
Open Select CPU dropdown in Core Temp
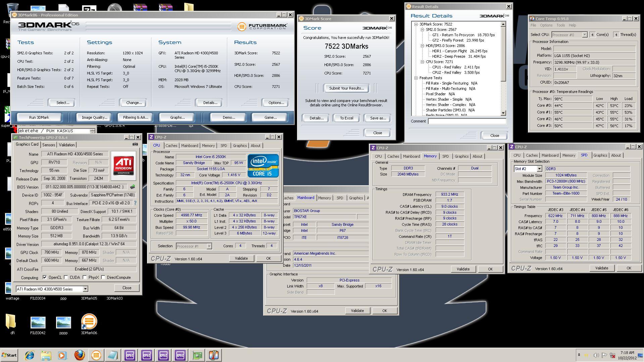tap(584, 35)
